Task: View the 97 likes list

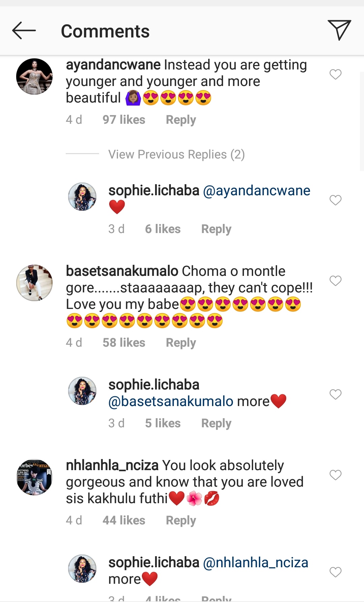Action: click(x=124, y=120)
